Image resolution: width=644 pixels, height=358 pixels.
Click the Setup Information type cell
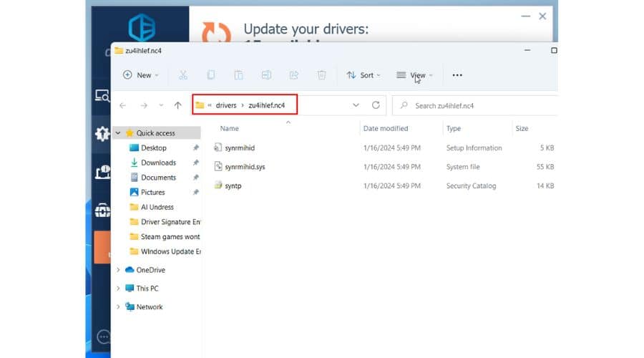tap(474, 147)
